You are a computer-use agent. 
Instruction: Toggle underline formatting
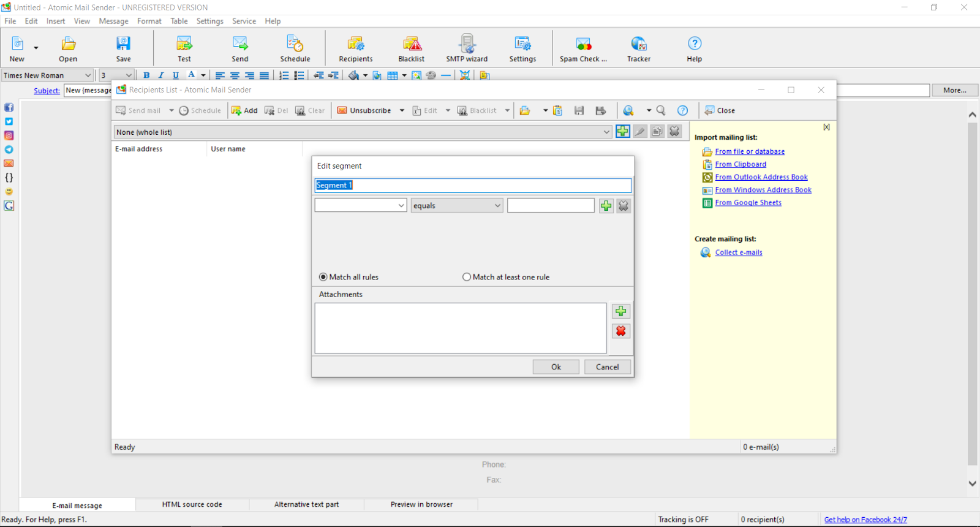point(176,75)
